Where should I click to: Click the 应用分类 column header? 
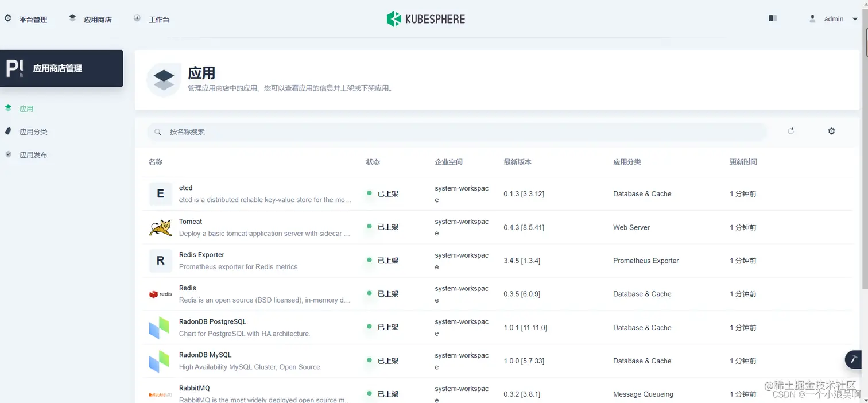pos(627,162)
